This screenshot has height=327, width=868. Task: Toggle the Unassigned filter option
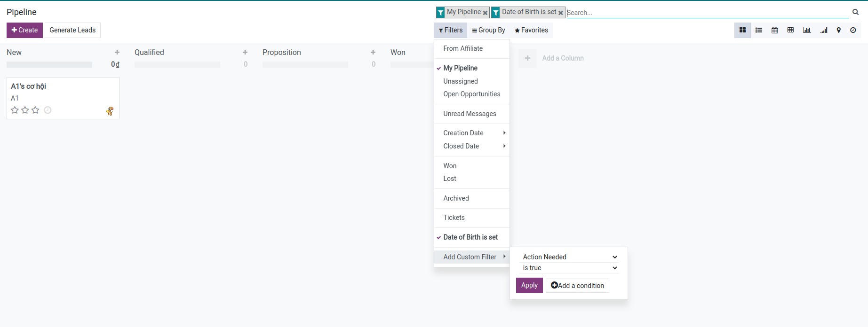tap(460, 81)
